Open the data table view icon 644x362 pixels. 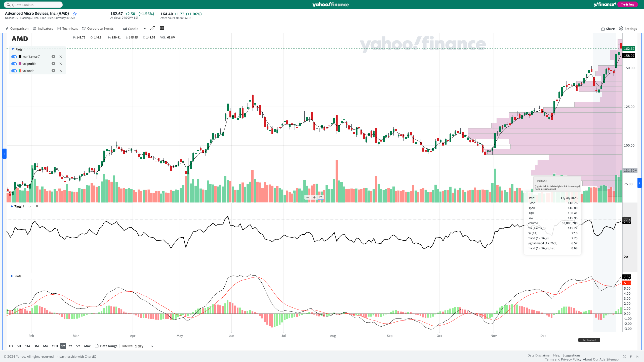coord(162,28)
